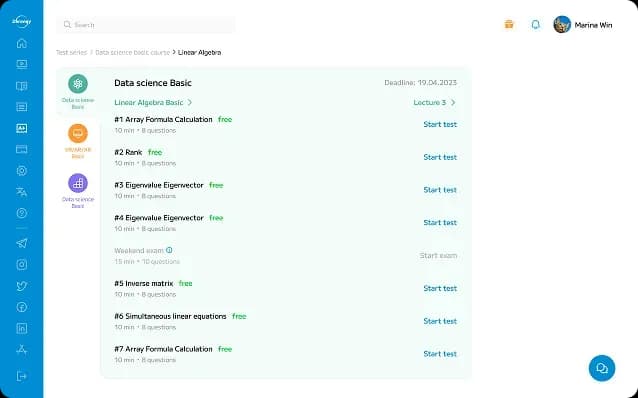The height and width of the screenshot is (398, 638).
Task: Open the Facebook icon in sidebar
Action: click(x=22, y=307)
